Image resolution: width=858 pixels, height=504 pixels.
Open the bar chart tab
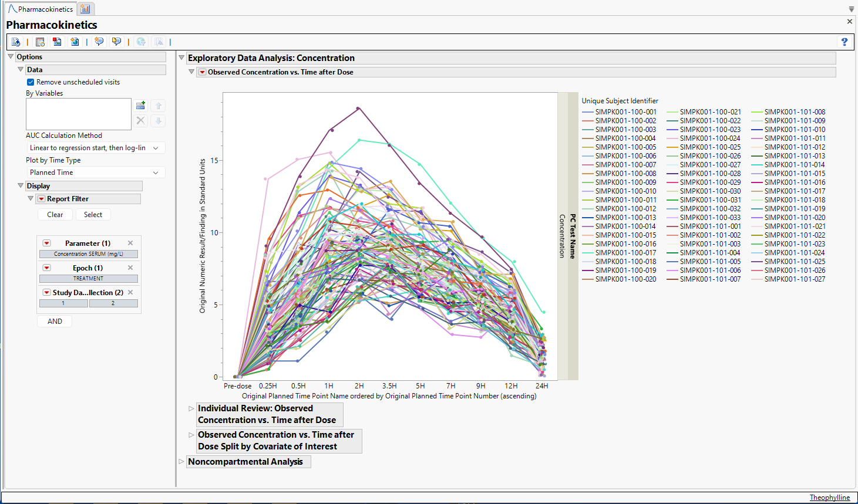point(86,9)
